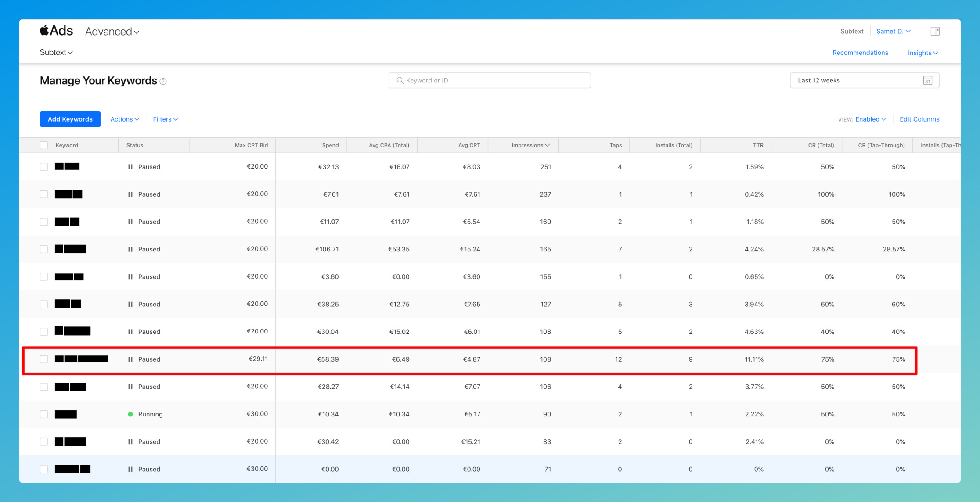This screenshot has width=980, height=502.
Task: Click the €16.07 Avg CPA value
Action: 400,167
